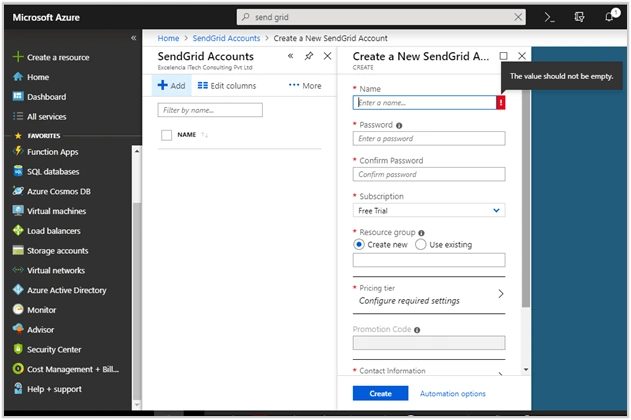This screenshot has height=420, width=631.
Task: Click the resource group name input
Action: pos(429,260)
